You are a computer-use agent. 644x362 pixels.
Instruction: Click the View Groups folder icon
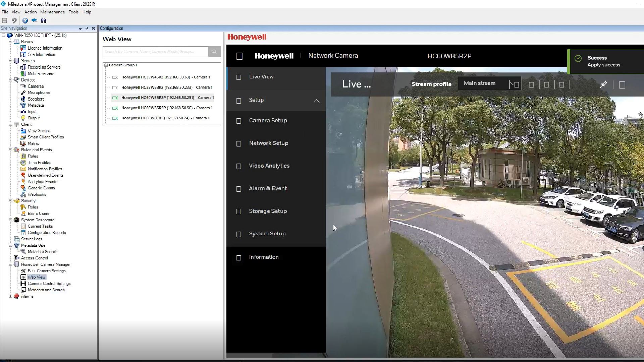click(23, 131)
